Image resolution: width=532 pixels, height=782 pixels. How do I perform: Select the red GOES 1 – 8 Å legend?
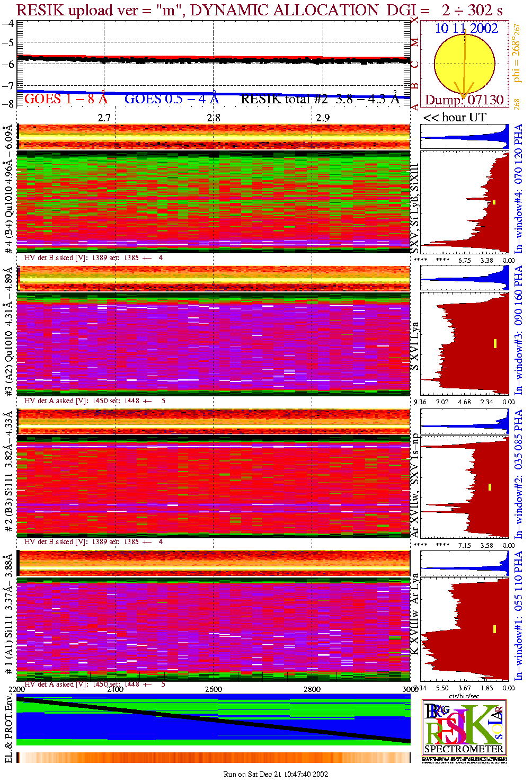[x=66, y=99]
